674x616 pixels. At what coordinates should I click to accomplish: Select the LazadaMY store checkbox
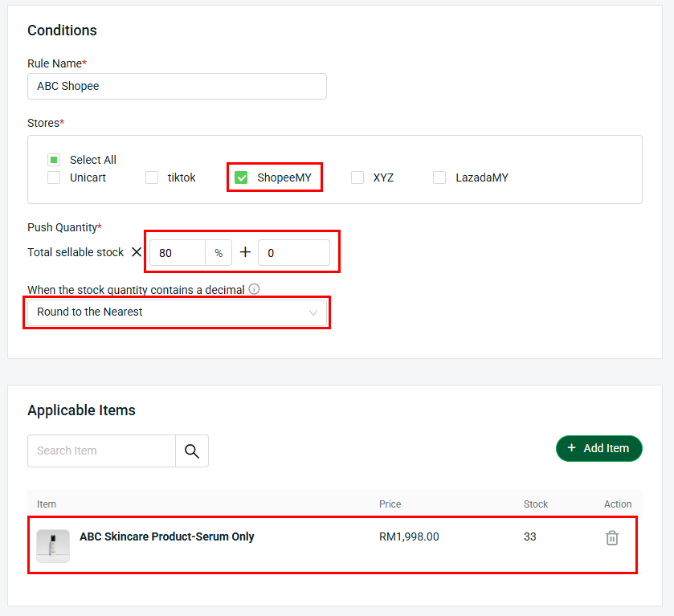point(439,177)
